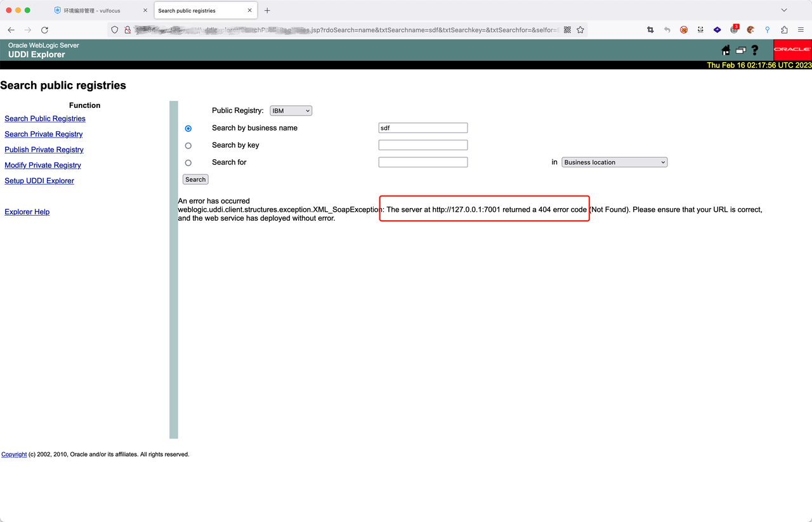Screen dimensions: 812x522
Task: Open help via the question mark icon
Action: [x=755, y=50]
